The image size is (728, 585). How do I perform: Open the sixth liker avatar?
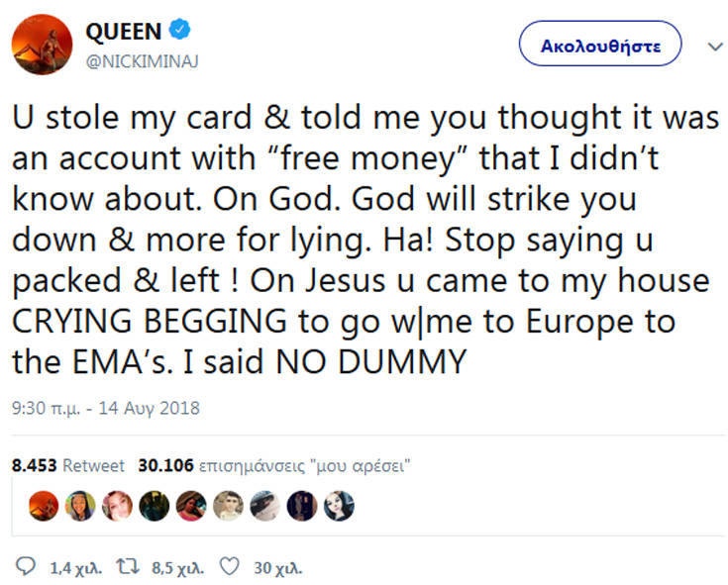tap(228, 506)
